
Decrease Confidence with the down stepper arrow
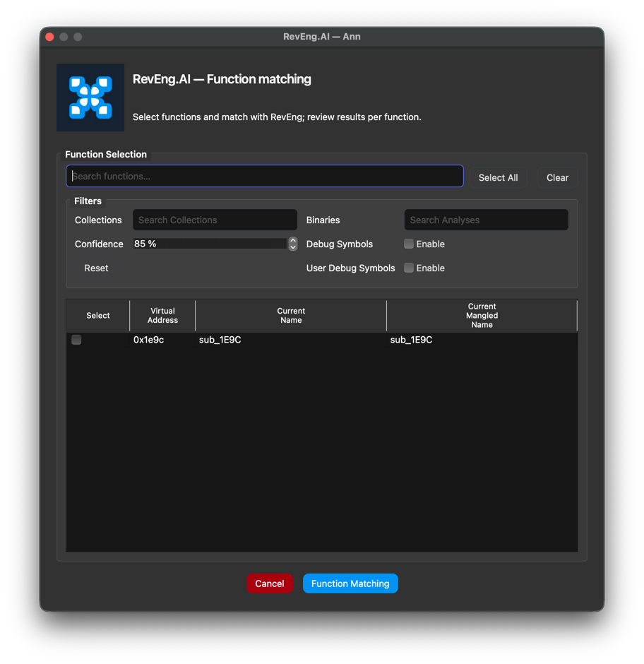tap(293, 247)
